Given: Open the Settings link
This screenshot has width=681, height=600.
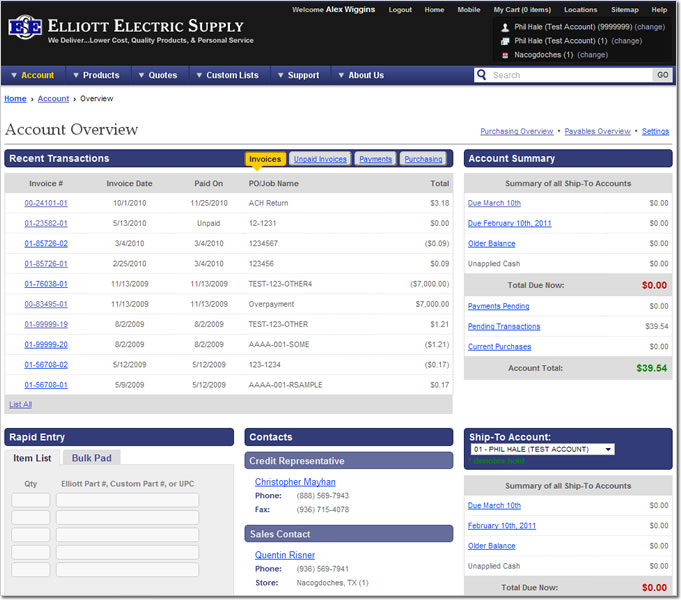Looking at the screenshot, I should point(655,131).
